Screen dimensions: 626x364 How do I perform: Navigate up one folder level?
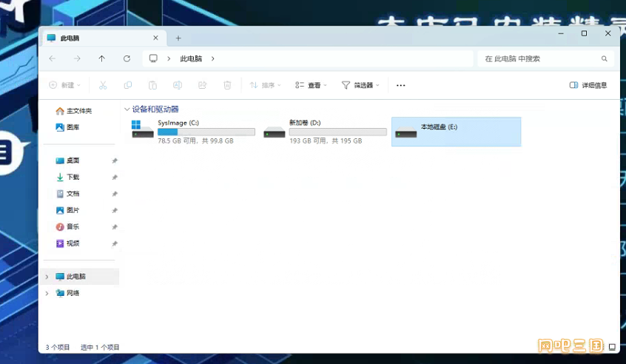tap(102, 58)
